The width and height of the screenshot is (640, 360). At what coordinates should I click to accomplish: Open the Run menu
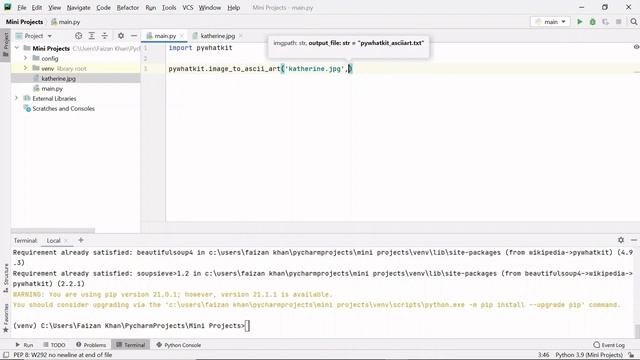coord(151,8)
